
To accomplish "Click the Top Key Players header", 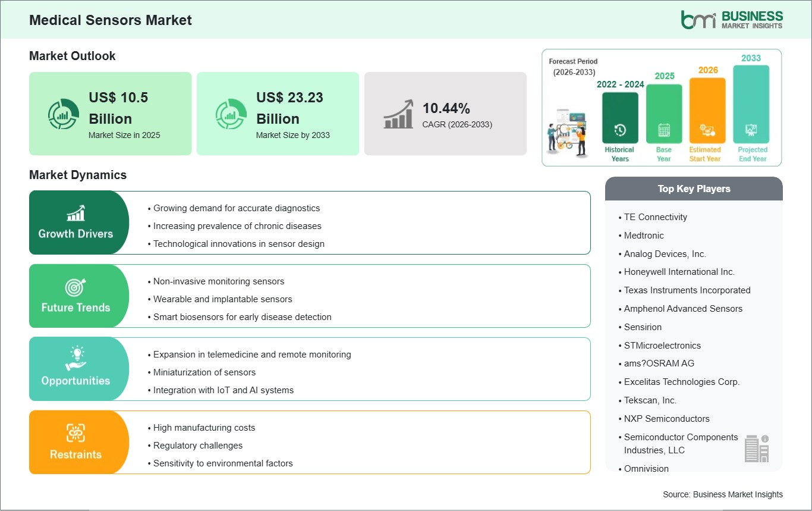I will pyautogui.click(x=694, y=189).
